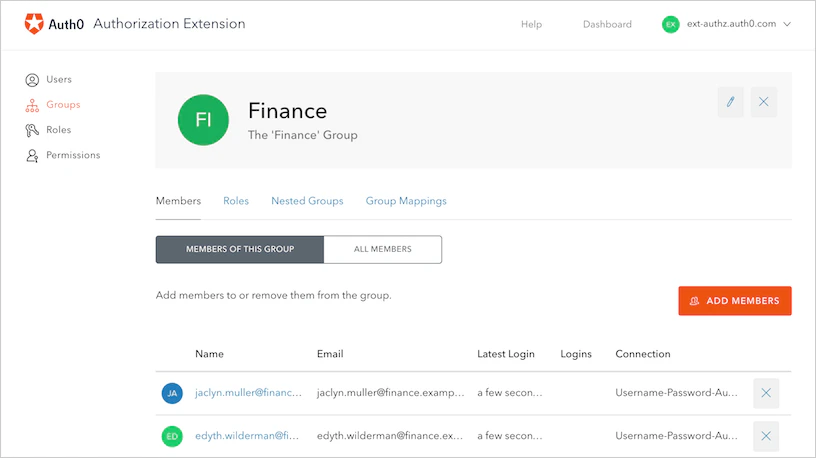Open the jaclyn.muller@financ... name link

point(248,393)
